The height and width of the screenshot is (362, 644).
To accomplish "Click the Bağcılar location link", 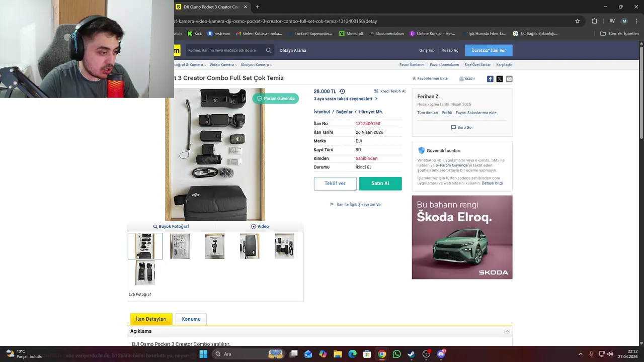I will (344, 112).
